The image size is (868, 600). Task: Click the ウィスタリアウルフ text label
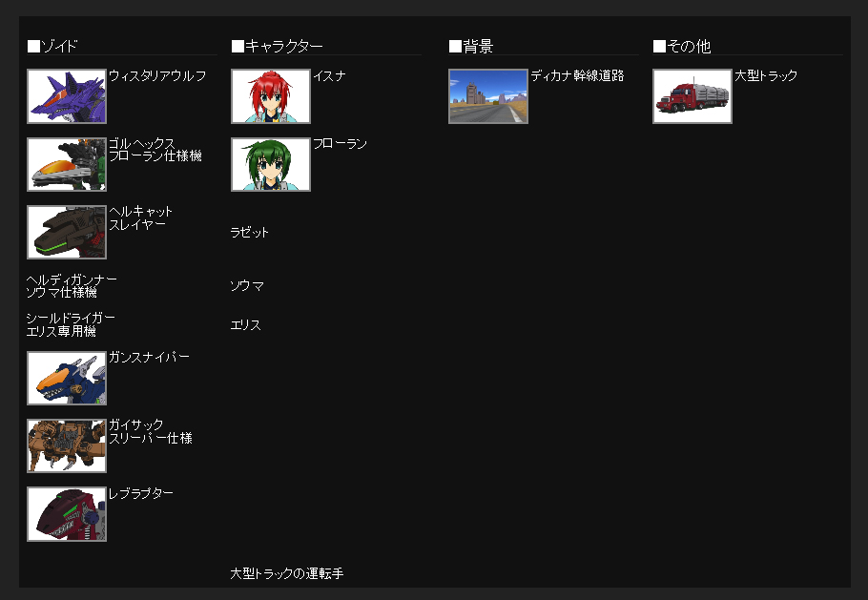point(157,75)
